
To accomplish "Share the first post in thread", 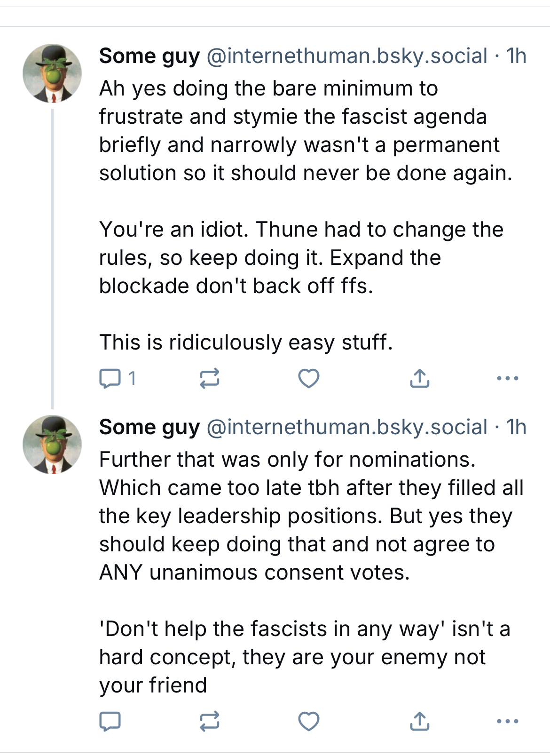I will pyautogui.click(x=419, y=378).
